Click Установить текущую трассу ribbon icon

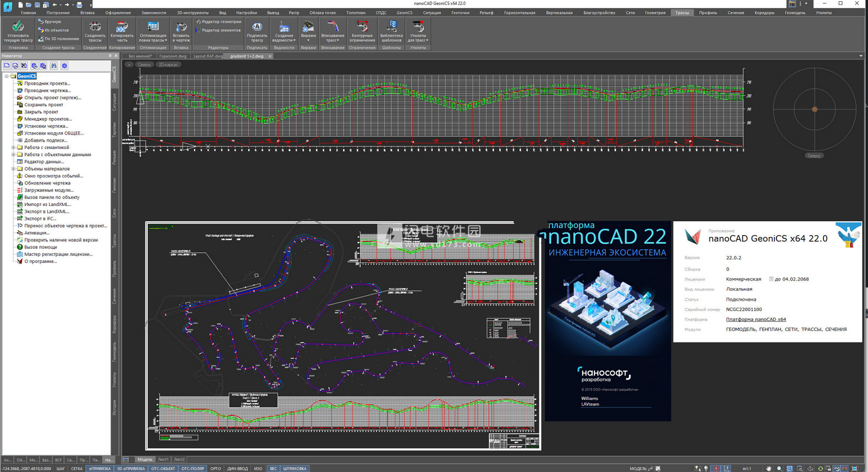coord(18,30)
